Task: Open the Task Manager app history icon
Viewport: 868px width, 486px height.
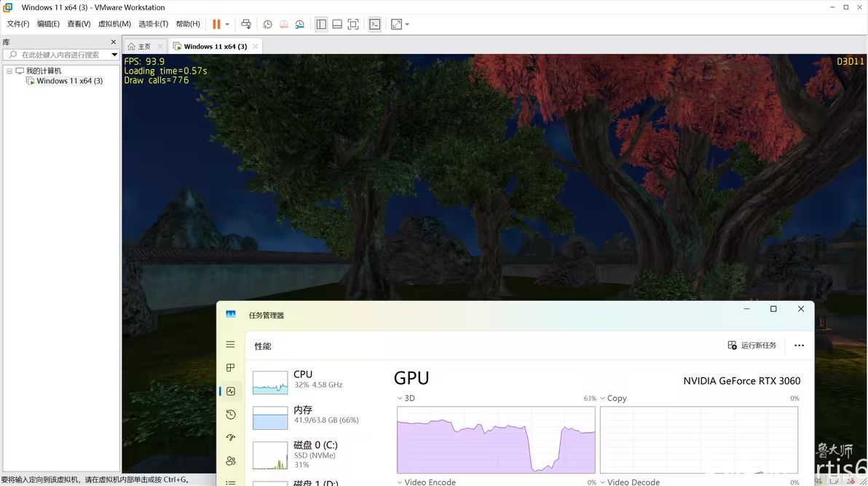Action: tap(231, 415)
